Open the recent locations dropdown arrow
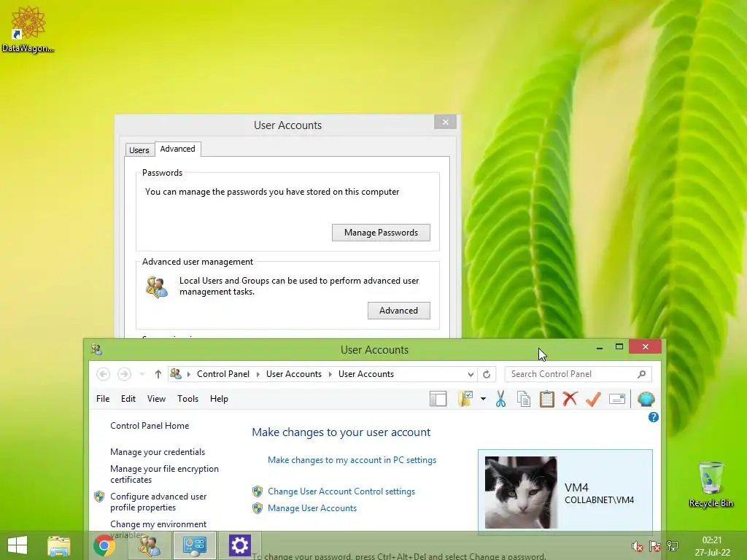747x560 pixels. [x=142, y=374]
